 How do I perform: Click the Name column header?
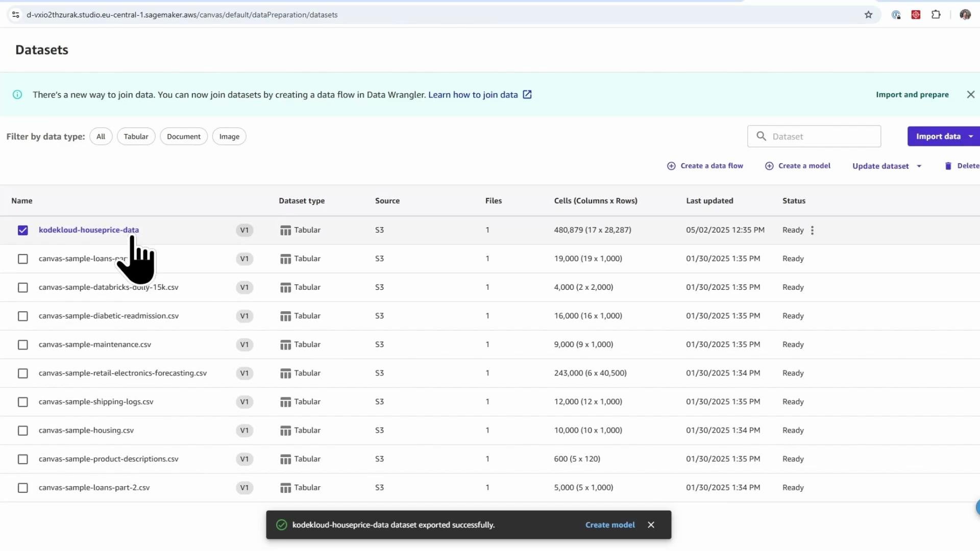22,201
